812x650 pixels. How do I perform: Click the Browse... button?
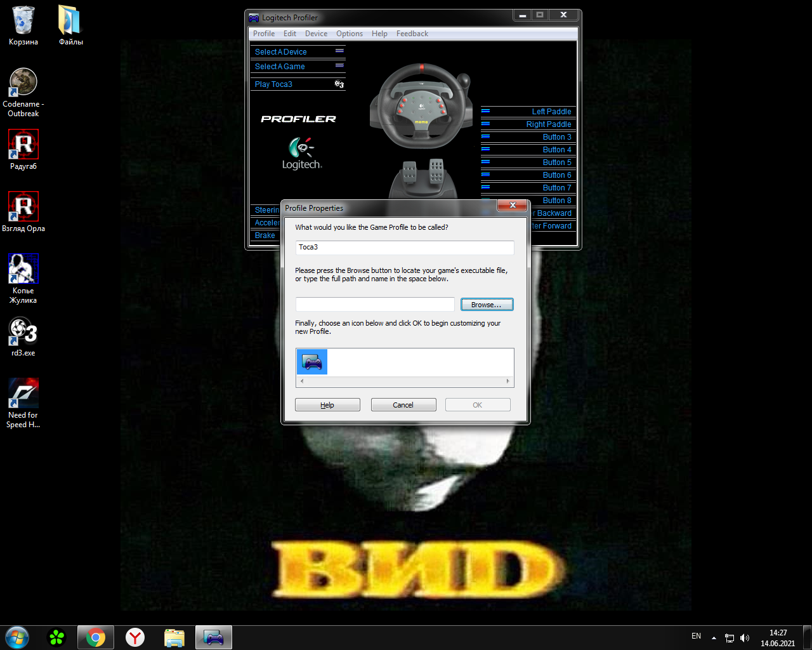point(487,305)
